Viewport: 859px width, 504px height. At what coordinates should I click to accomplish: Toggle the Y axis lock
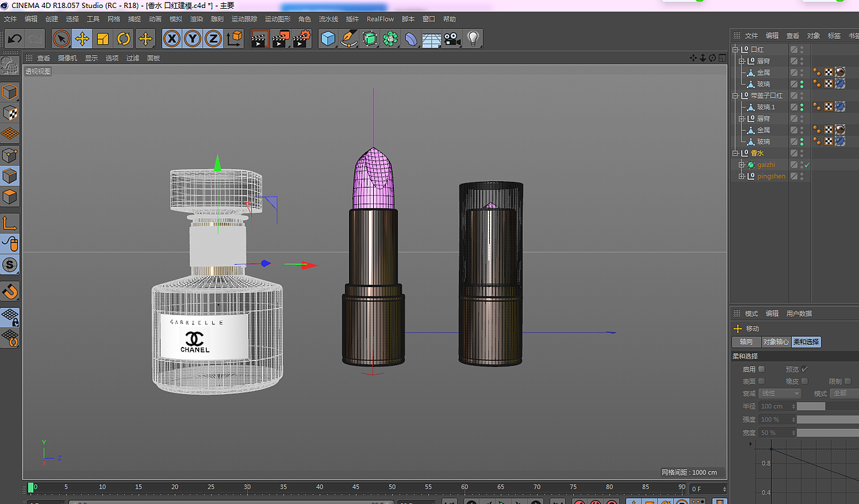click(x=193, y=39)
